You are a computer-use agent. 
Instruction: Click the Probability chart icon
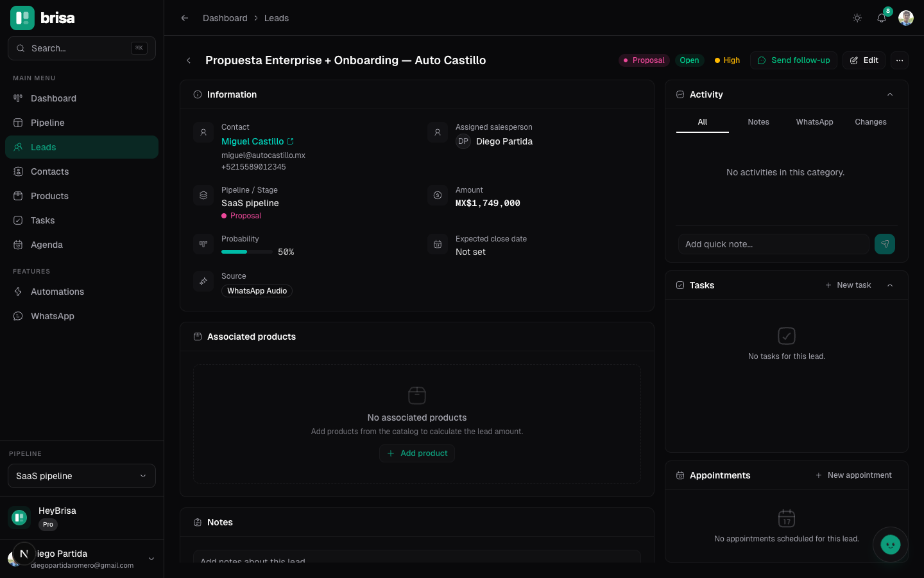(203, 244)
